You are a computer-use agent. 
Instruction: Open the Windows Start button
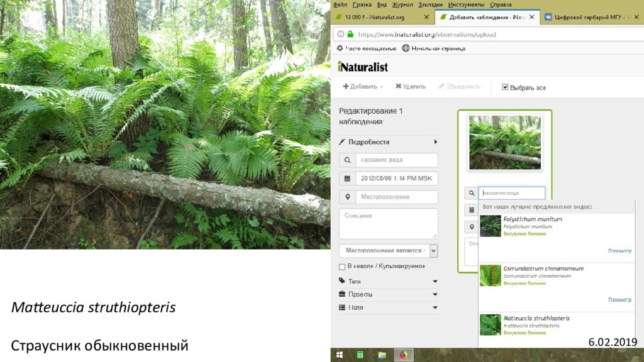click(340, 355)
